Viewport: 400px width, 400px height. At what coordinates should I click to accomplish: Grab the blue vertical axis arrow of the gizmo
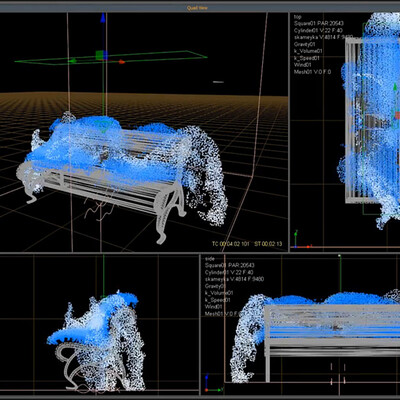(x=103, y=18)
